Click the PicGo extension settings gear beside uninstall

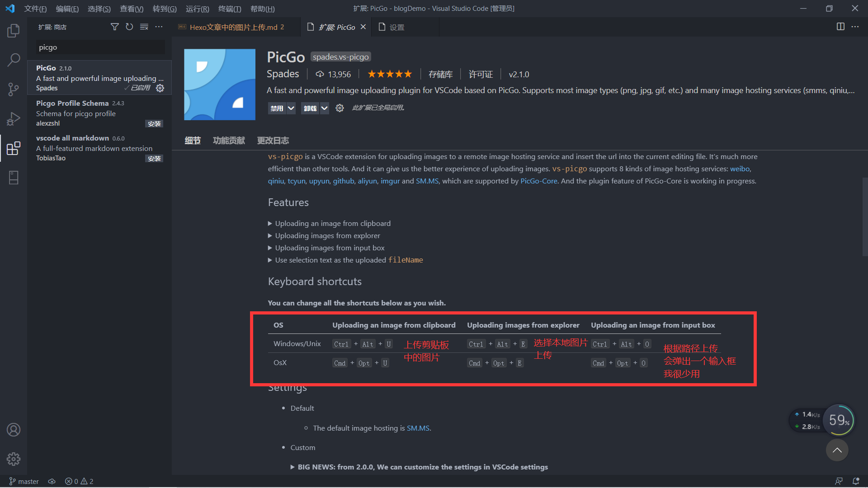[x=340, y=108]
